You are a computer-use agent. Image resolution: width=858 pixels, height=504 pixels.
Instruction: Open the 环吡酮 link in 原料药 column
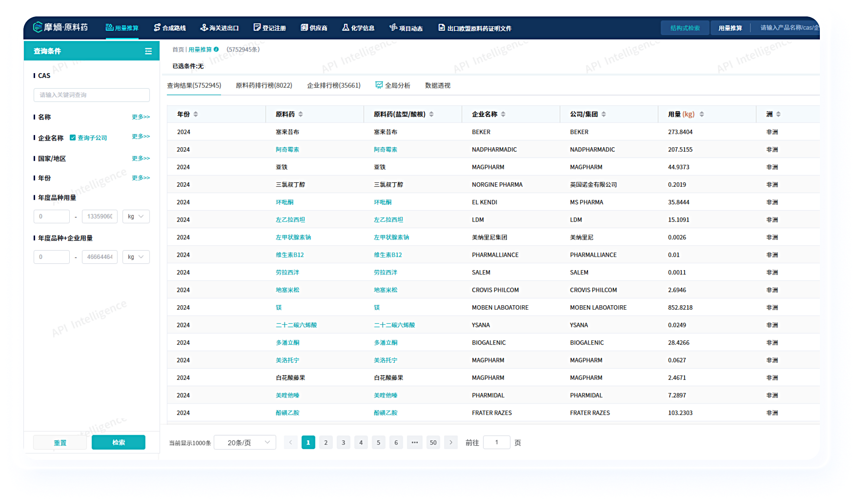tap(285, 202)
